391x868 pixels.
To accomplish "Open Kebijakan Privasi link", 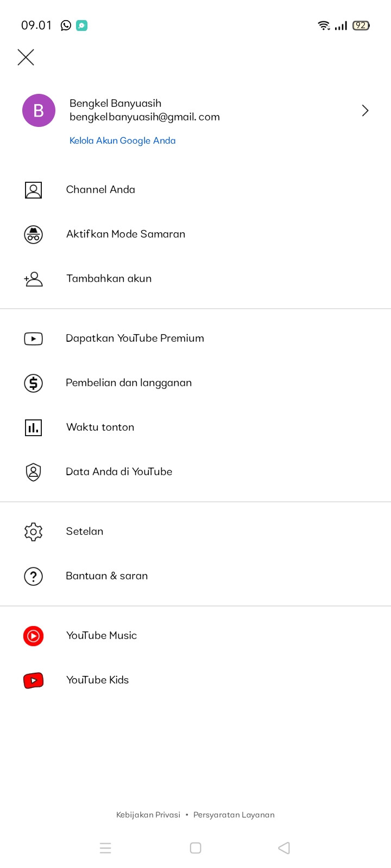I will click(148, 815).
